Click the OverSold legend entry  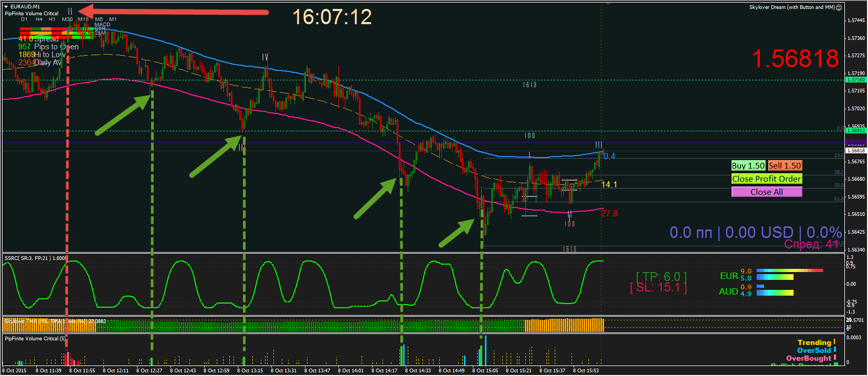[814, 350]
